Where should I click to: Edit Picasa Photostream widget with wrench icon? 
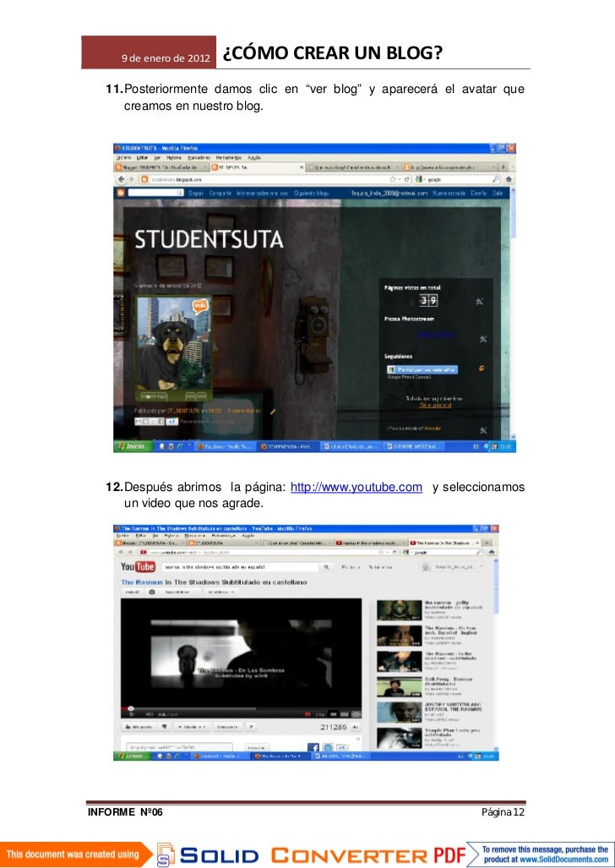[x=482, y=339]
